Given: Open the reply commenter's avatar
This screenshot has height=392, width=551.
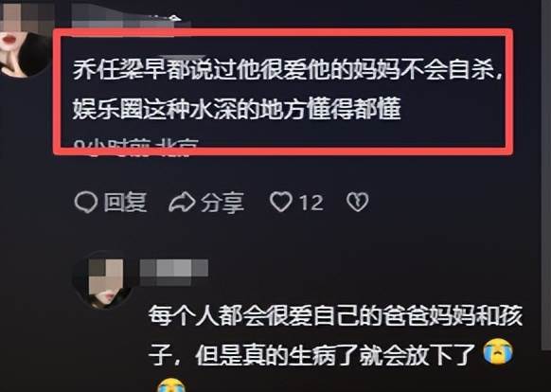Looking at the screenshot, I should (x=105, y=280).
